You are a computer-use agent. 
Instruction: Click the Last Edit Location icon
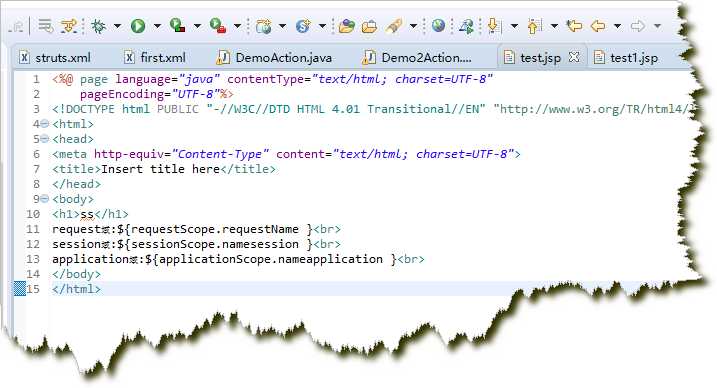[x=574, y=26]
